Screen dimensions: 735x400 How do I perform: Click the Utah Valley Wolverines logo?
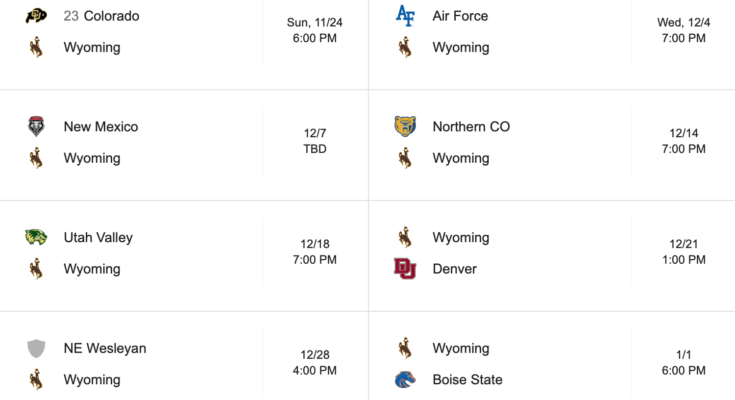pyautogui.click(x=36, y=238)
